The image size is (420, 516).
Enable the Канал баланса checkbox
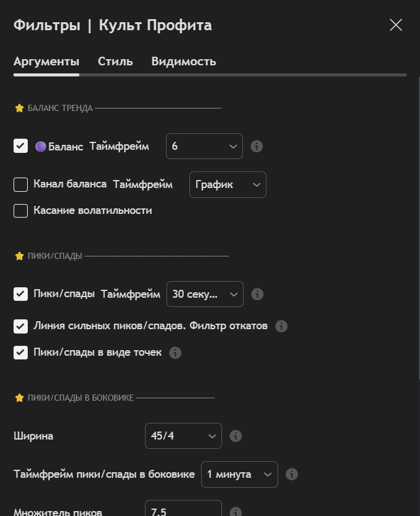coord(21,184)
